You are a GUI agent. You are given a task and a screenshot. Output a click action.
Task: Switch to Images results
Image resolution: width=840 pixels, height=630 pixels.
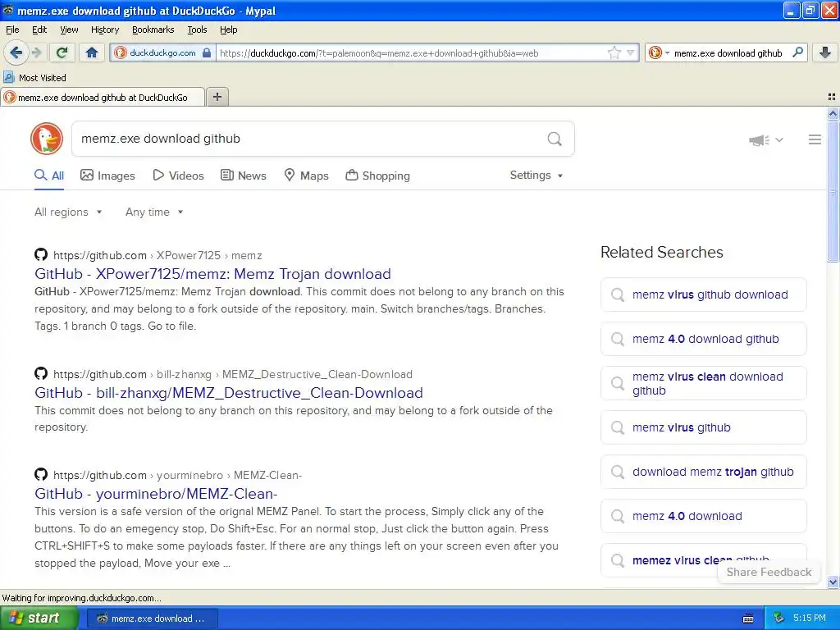pyautogui.click(x=107, y=176)
